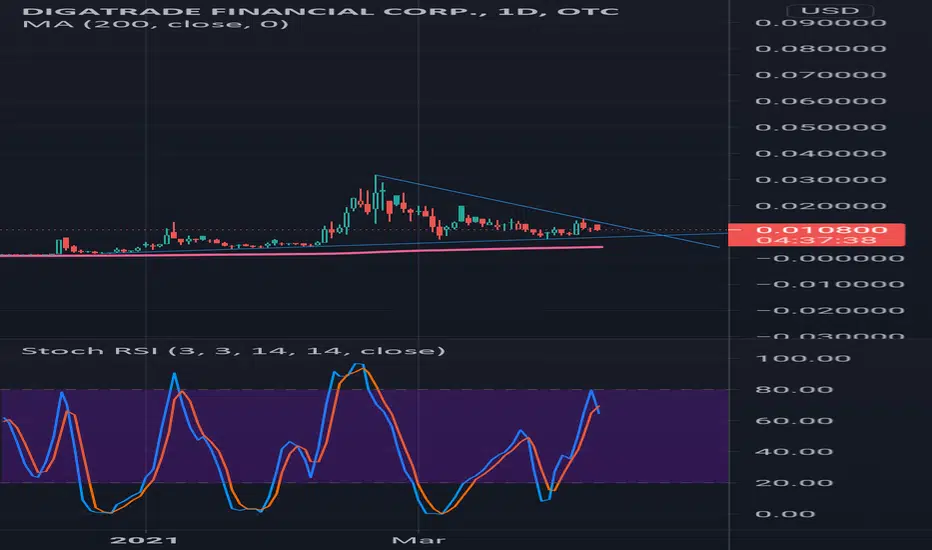This screenshot has width=932, height=550.
Task: Click the 2021 date label on time axis
Action: (144, 540)
